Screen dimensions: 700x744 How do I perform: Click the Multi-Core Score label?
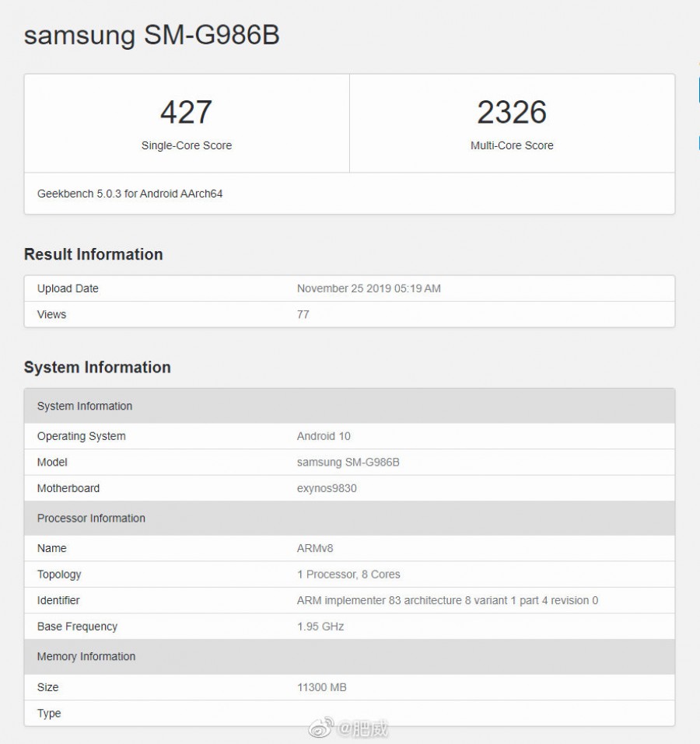(512, 145)
